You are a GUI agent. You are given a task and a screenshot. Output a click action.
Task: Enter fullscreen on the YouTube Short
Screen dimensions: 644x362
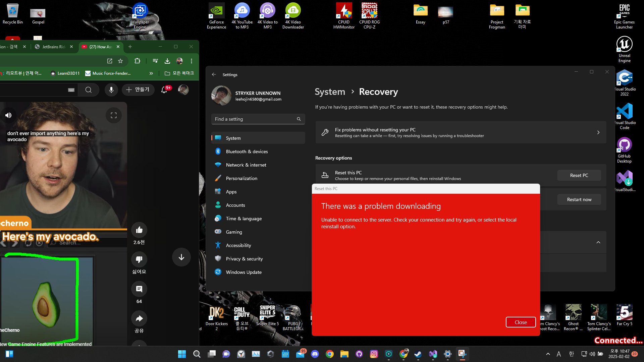tap(114, 115)
